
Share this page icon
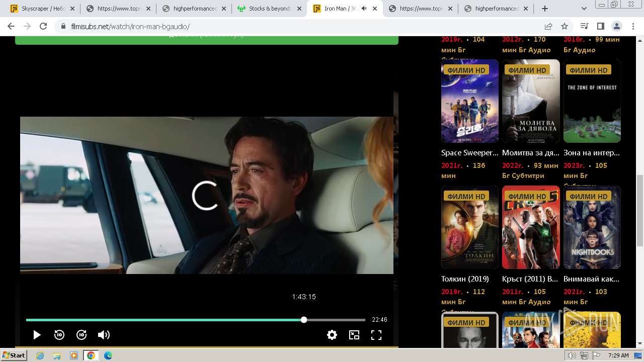[x=548, y=26]
